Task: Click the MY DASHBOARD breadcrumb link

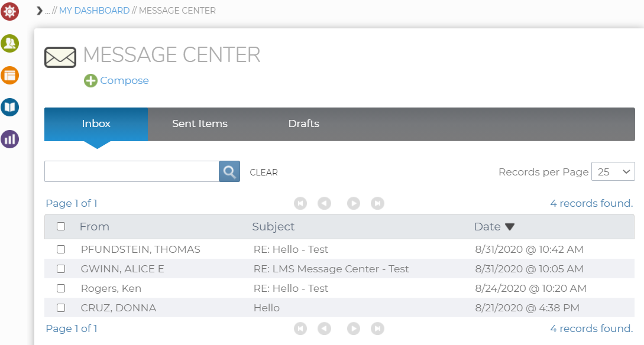Action: (94, 11)
